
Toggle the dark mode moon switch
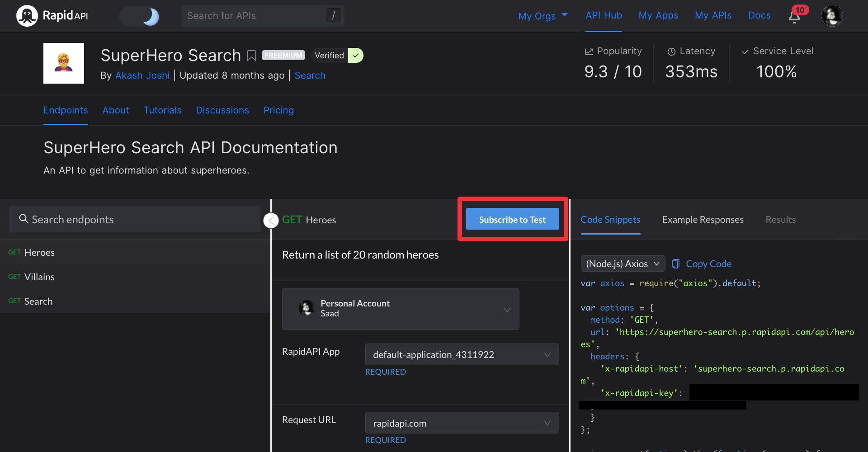pos(139,16)
